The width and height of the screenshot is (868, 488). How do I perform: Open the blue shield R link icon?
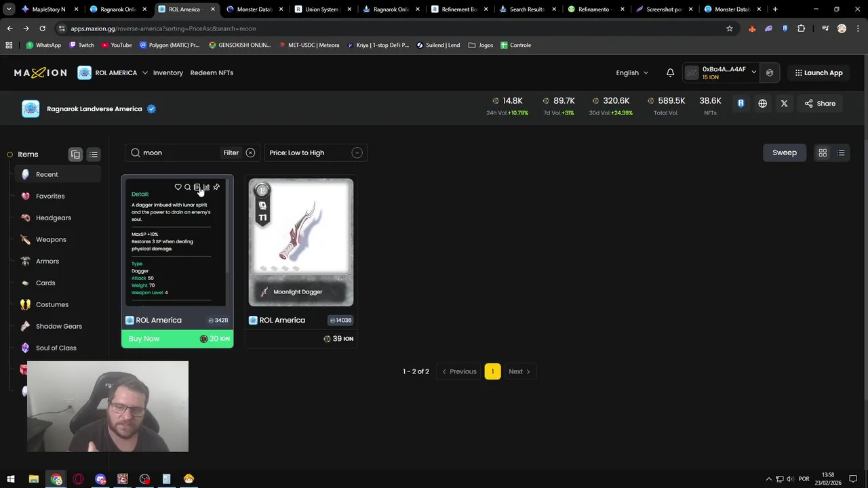tap(741, 104)
